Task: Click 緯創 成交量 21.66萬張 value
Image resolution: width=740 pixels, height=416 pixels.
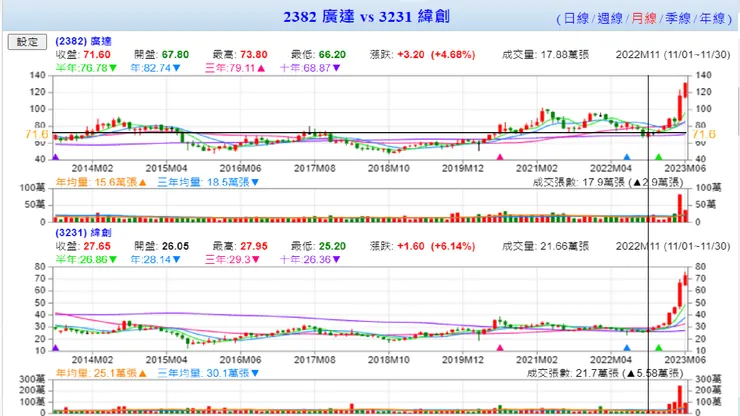Action: click(x=564, y=246)
